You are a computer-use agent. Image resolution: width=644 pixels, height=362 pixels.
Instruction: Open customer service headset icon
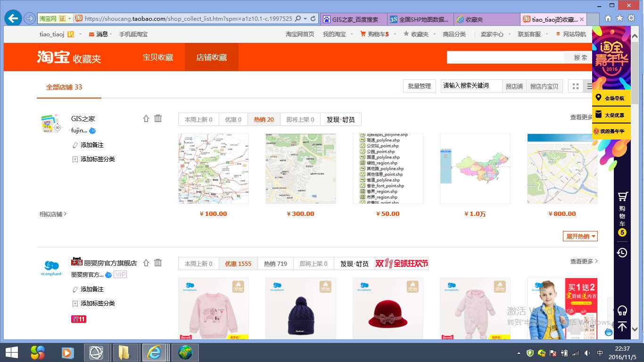[622, 310]
